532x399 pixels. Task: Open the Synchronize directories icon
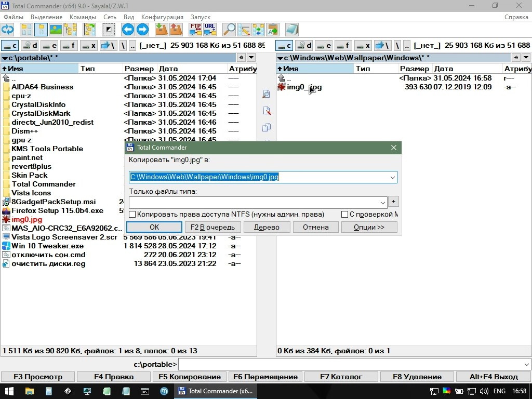click(258, 30)
